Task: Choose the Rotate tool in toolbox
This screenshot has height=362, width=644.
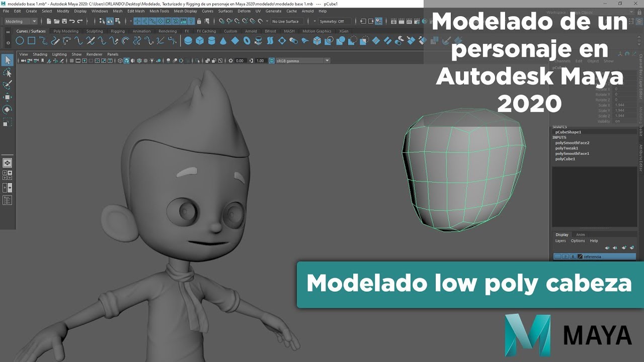Action: click(x=7, y=109)
